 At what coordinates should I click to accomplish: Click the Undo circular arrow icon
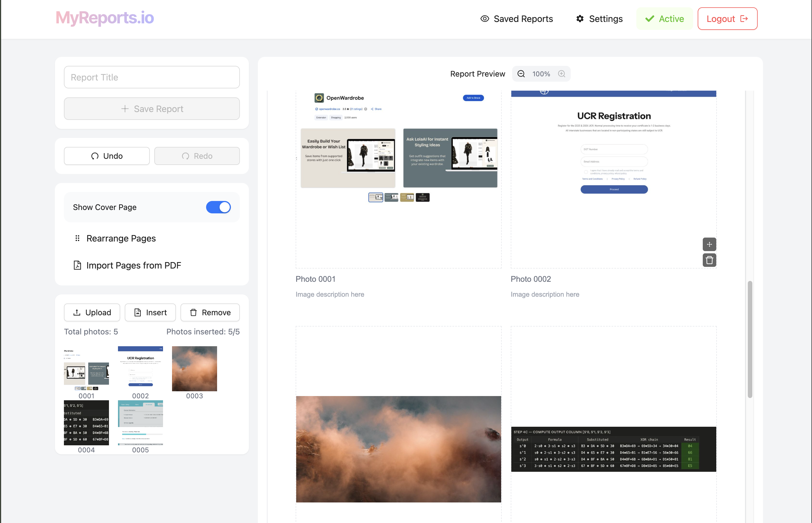(x=95, y=156)
